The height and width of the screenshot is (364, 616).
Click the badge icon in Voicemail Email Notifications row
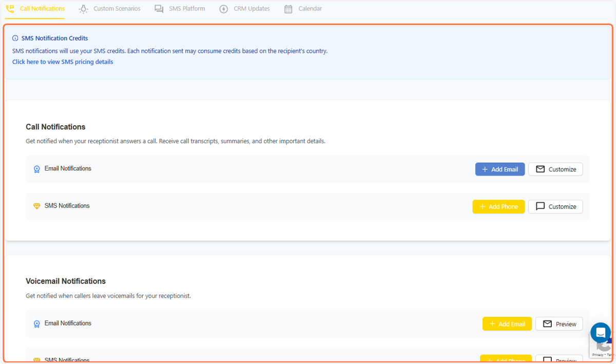pos(36,324)
